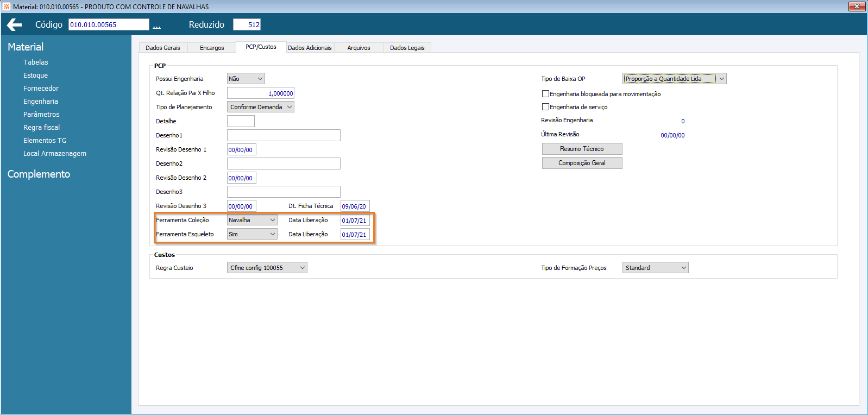Click Composição Geral button
The width and height of the screenshot is (868, 415).
tap(582, 163)
